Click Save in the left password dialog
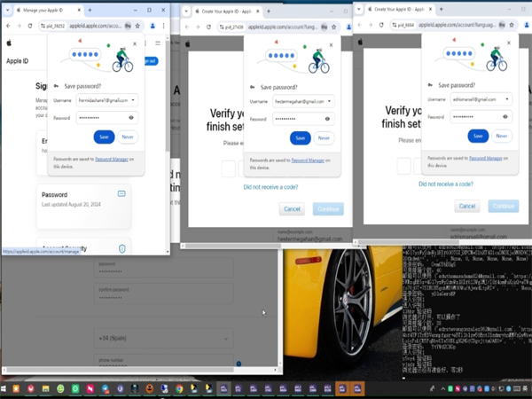 click(103, 137)
